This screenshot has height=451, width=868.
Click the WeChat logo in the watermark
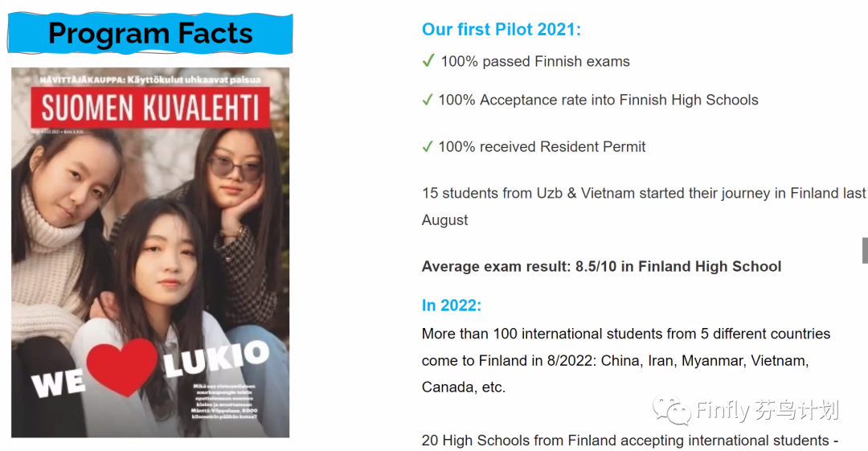671,409
